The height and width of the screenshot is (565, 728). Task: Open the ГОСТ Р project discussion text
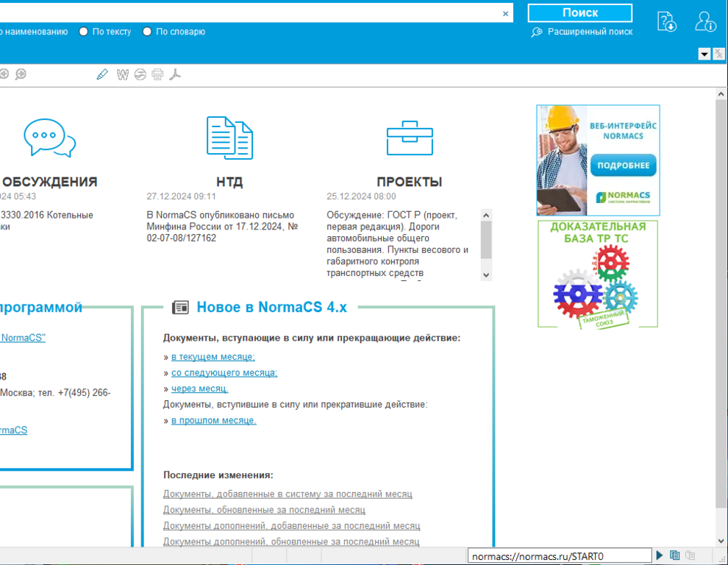[x=397, y=244]
